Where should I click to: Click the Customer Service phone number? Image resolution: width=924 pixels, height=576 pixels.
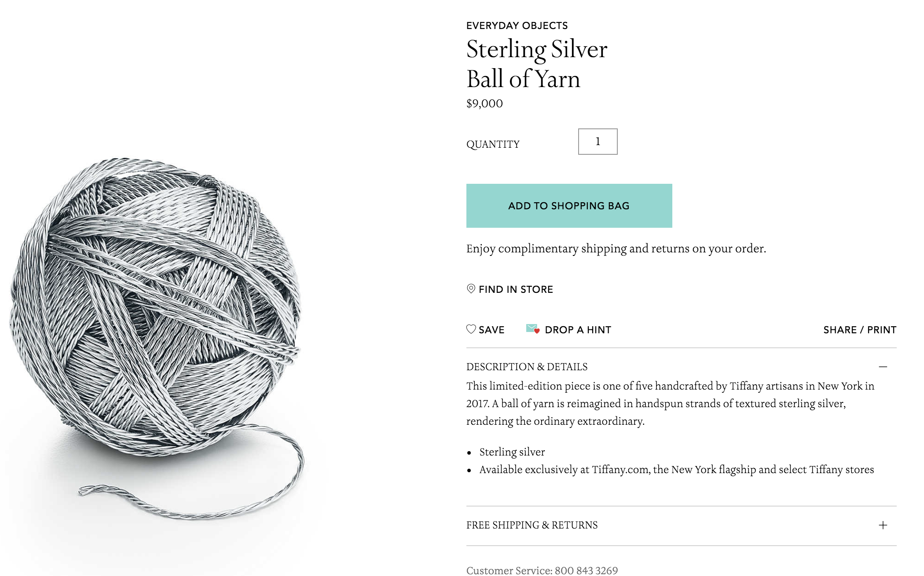(x=586, y=570)
